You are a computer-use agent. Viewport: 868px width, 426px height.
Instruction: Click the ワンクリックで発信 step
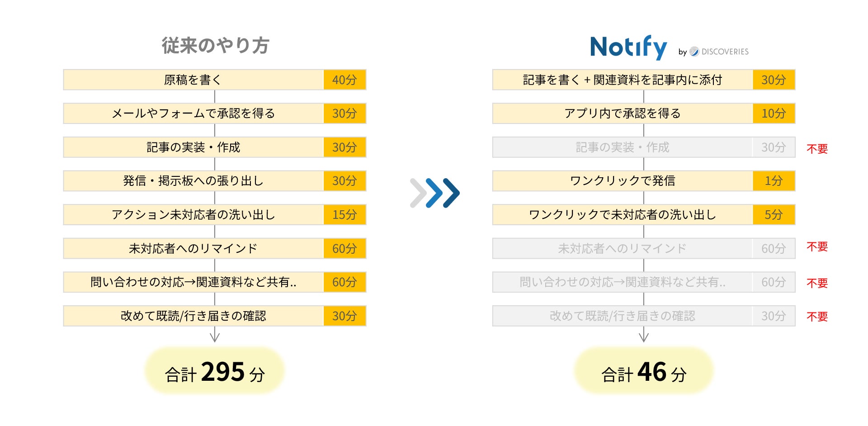coord(623,181)
